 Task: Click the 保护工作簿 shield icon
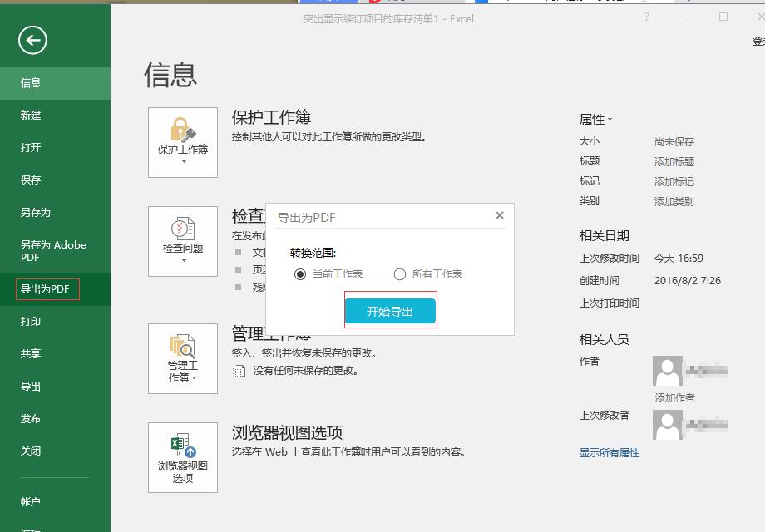pos(182,137)
